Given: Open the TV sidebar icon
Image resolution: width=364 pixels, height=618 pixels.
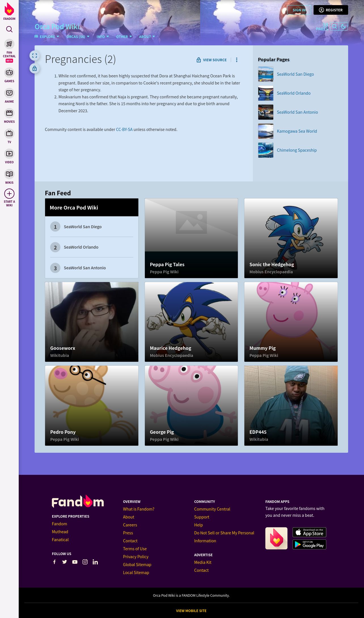Looking at the screenshot, I should (x=9, y=134).
